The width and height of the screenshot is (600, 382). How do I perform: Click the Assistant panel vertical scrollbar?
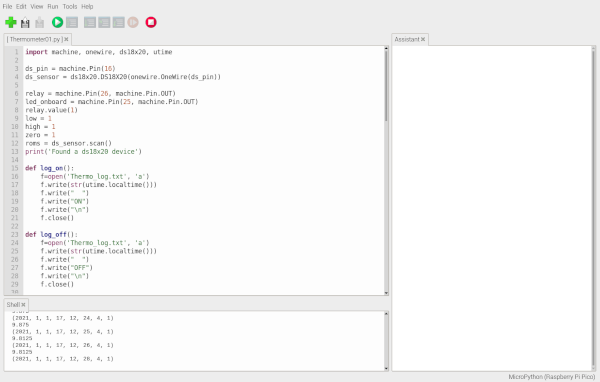click(593, 208)
